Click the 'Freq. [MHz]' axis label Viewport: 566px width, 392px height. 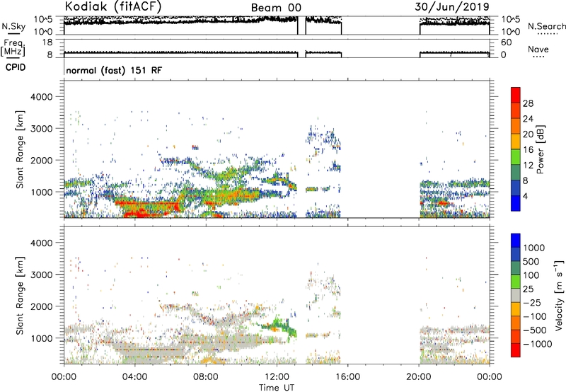point(13,47)
